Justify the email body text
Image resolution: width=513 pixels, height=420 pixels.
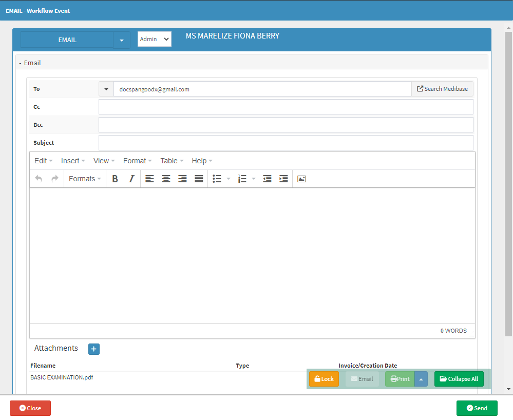pyautogui.click(x=199, y=179)
